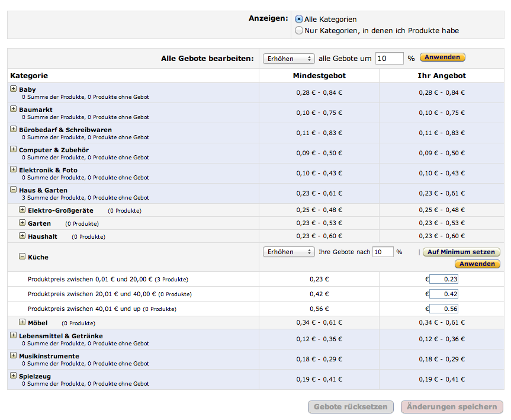511x420 pixels.
Task: Click Mindestgebot '0,09 € - 0,50 €' for Computer
Action: click(x=319, y=153)
